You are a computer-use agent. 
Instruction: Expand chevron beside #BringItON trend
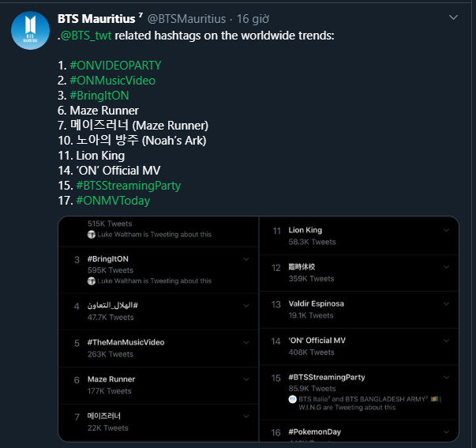click(x=245, y=259)
